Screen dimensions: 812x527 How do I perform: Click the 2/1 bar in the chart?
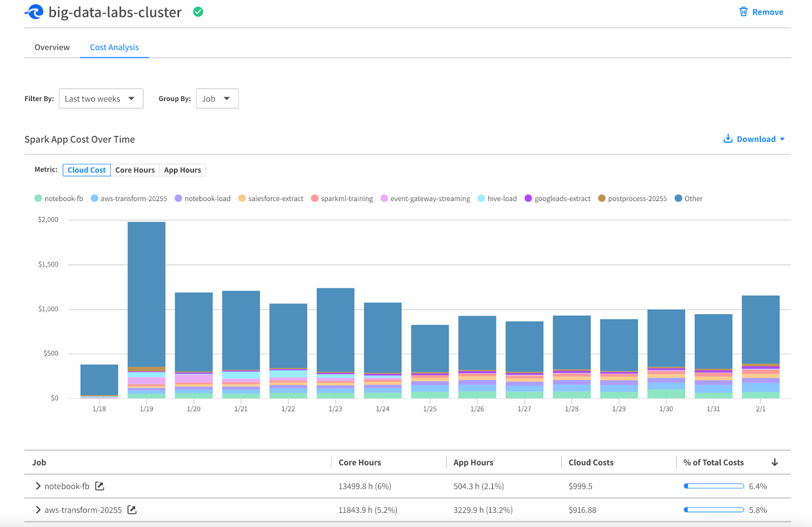761,347
